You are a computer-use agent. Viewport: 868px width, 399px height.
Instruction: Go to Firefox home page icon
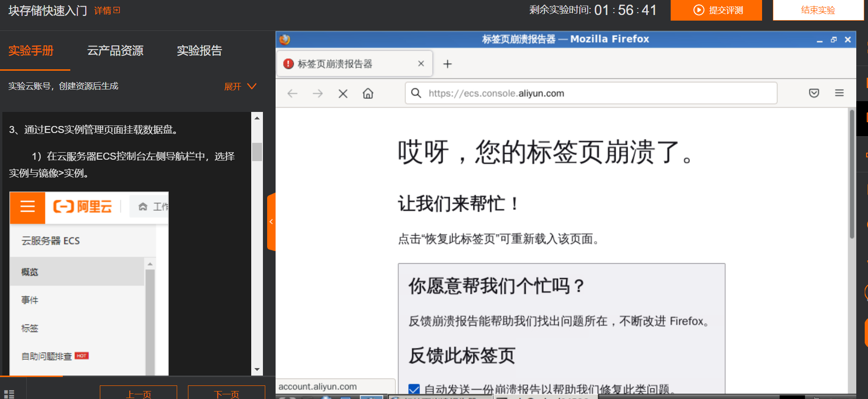(x=368, y=93)
